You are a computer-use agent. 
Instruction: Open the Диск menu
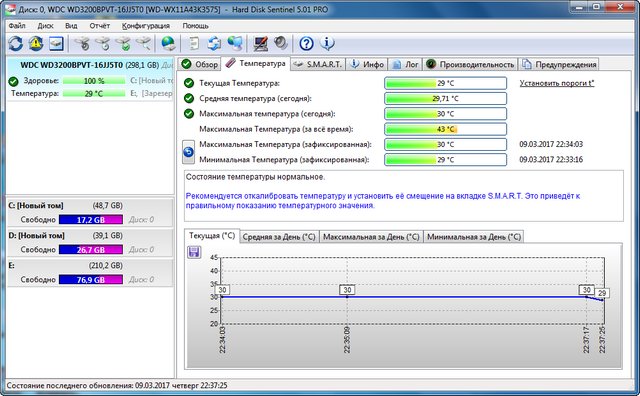tap(45, 26)
